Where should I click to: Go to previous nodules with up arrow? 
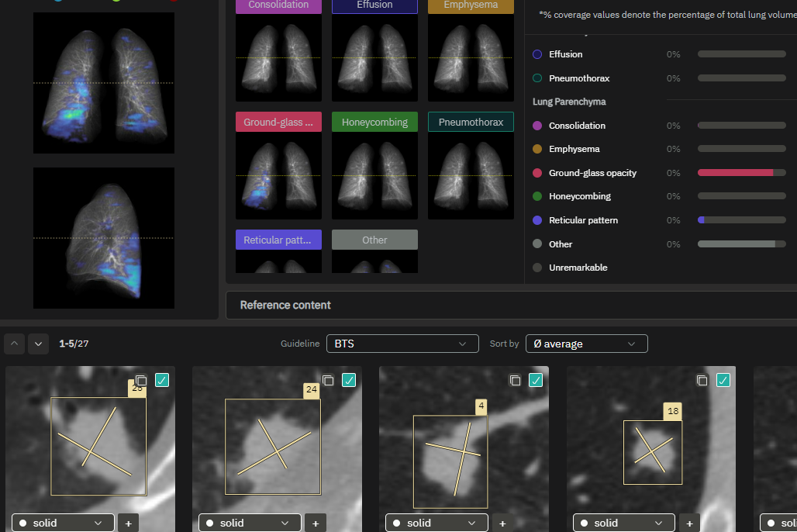click(x=15, y=344)
